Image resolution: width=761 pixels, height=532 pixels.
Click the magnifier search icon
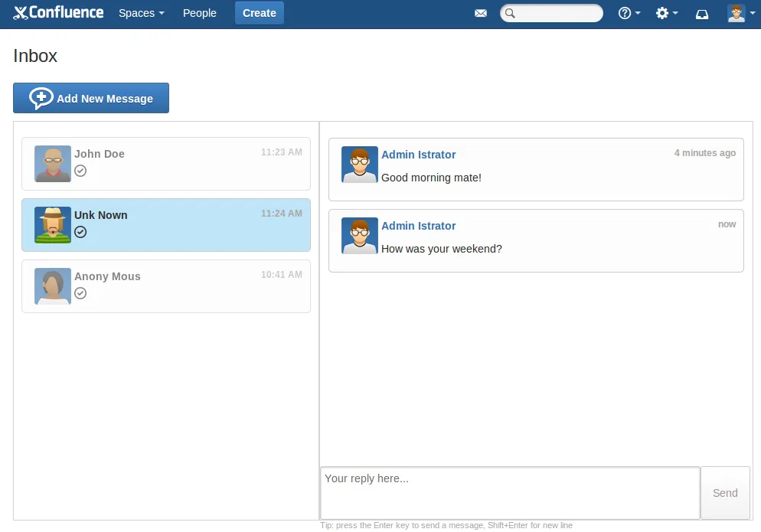click(510, 13)
